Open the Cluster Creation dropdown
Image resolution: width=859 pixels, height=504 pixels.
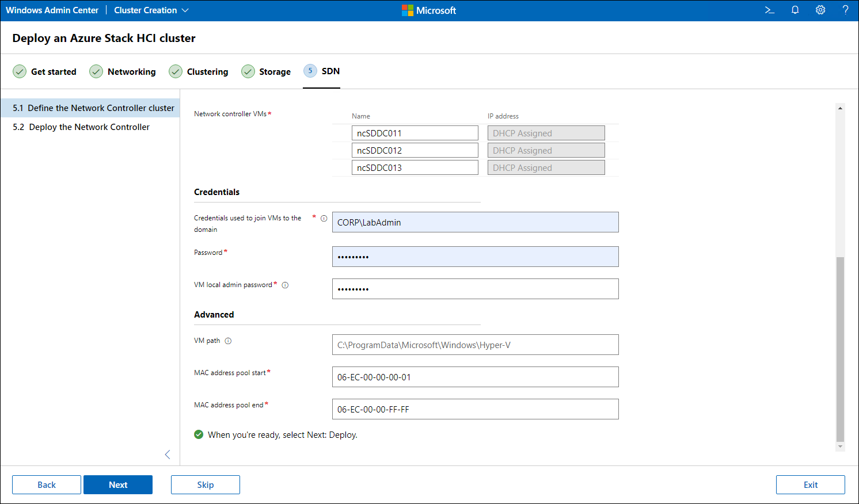(151, 10)
